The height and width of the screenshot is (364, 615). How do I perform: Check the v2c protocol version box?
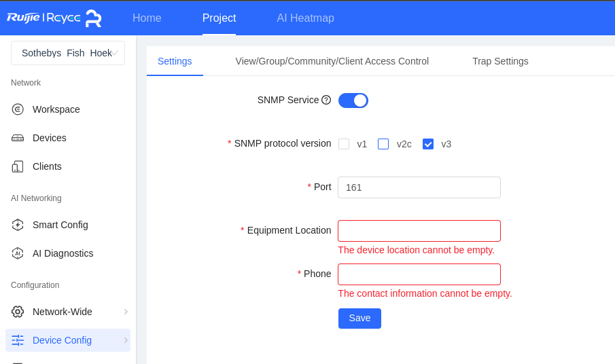[x=383, y=144]
